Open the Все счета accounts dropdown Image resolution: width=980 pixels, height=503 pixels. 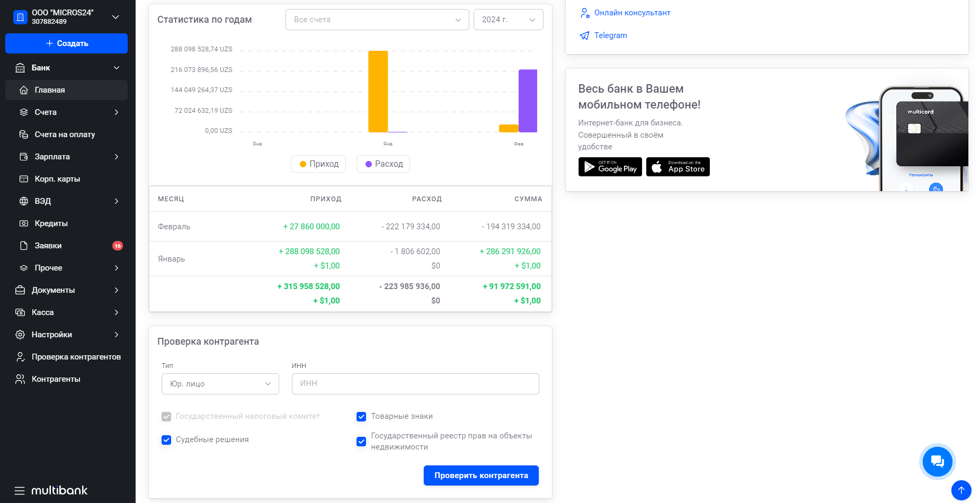click(x=377, y=20)
